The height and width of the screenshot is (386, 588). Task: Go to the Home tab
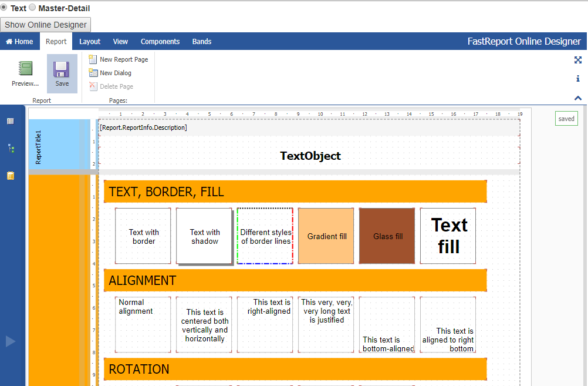19,42
